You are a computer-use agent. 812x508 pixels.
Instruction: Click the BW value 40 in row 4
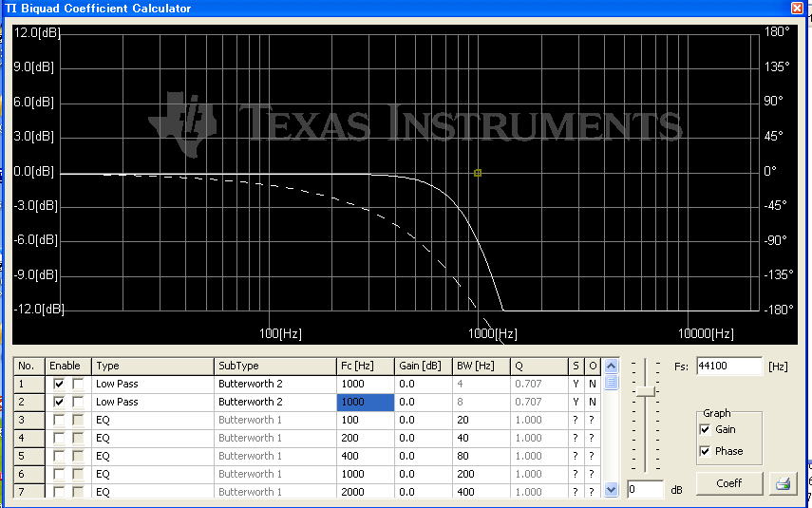pos(482,438)
